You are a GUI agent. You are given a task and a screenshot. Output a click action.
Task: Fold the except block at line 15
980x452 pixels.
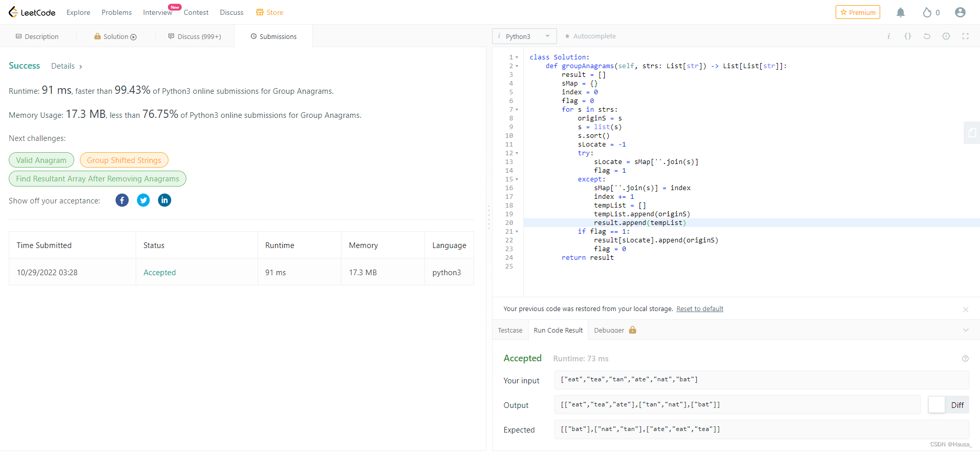(x=517, y=179)
